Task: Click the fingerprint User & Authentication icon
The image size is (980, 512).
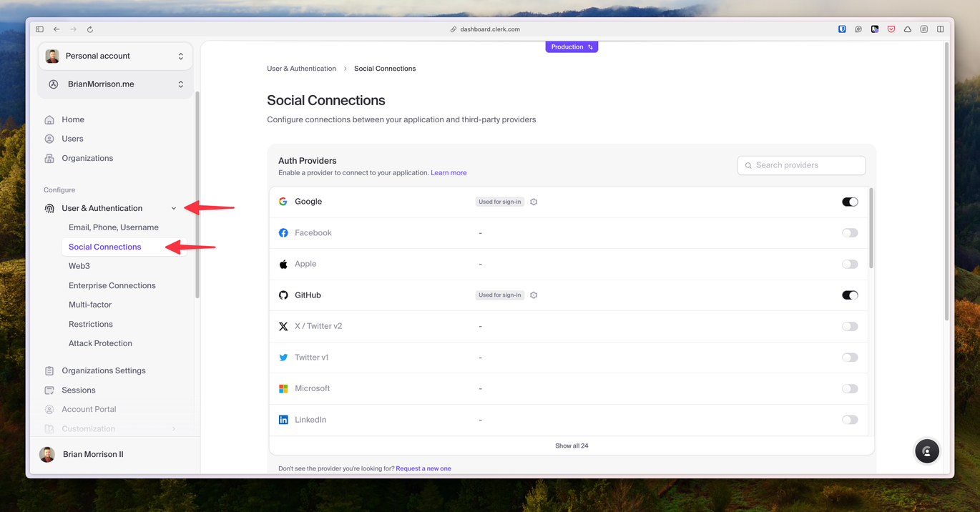Action: (49, 208)
